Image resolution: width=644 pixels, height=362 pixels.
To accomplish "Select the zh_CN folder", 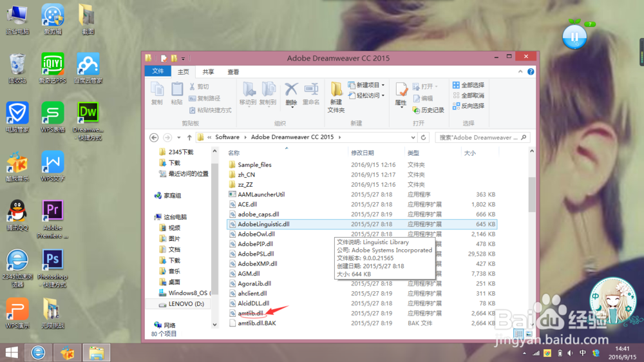I will point(247,175).
